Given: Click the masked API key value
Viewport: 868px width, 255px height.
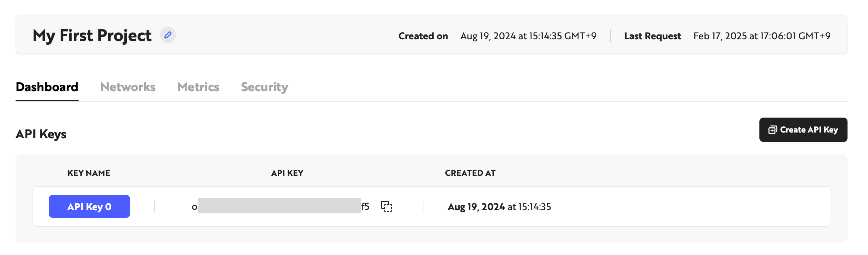Looking at the screenshot, I should click(280, 206).
